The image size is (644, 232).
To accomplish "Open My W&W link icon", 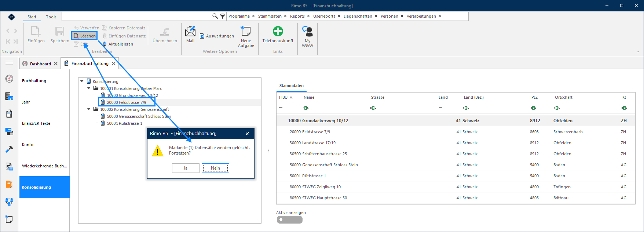I will (x=307, y=36).
